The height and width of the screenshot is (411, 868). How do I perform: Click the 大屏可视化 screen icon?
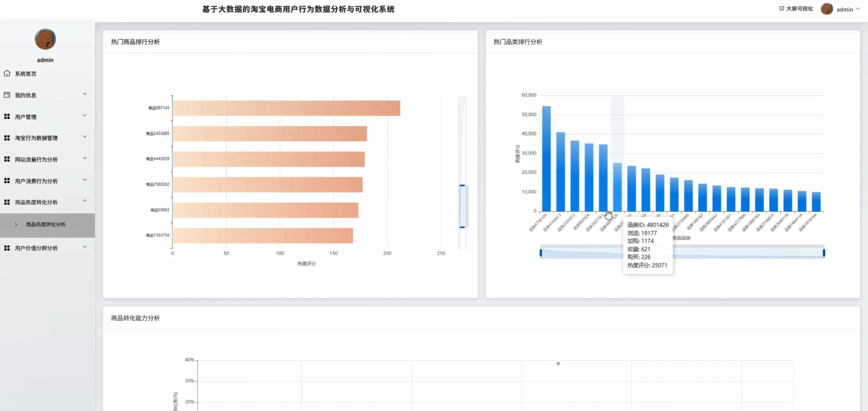coord(781,9)
